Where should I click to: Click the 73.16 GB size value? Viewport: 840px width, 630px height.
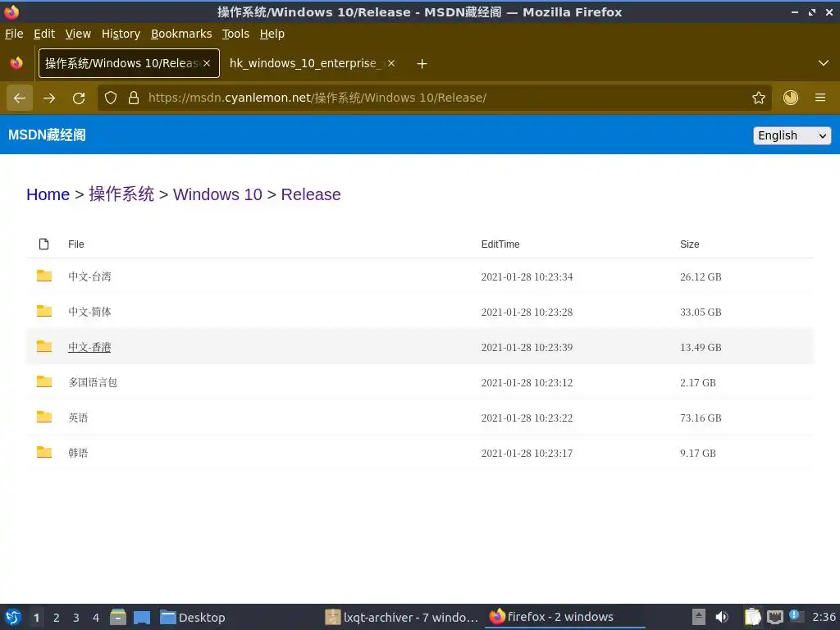point(701,418)
